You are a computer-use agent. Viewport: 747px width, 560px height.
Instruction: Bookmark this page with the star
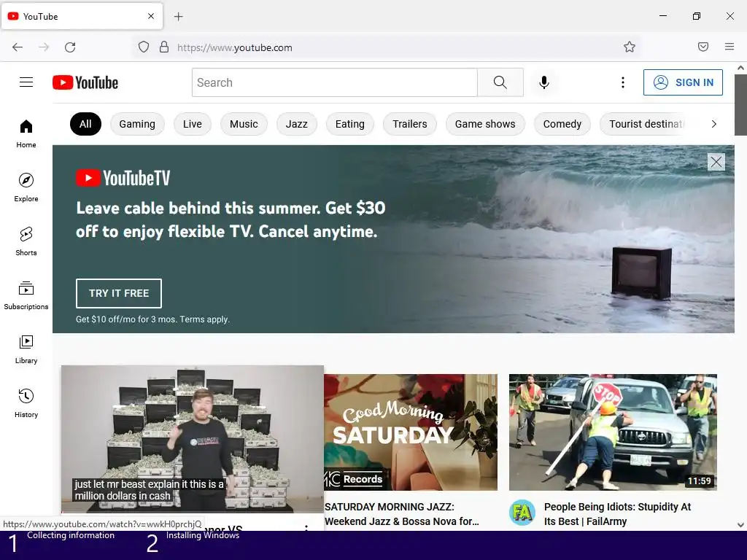(x=630, y=47)
